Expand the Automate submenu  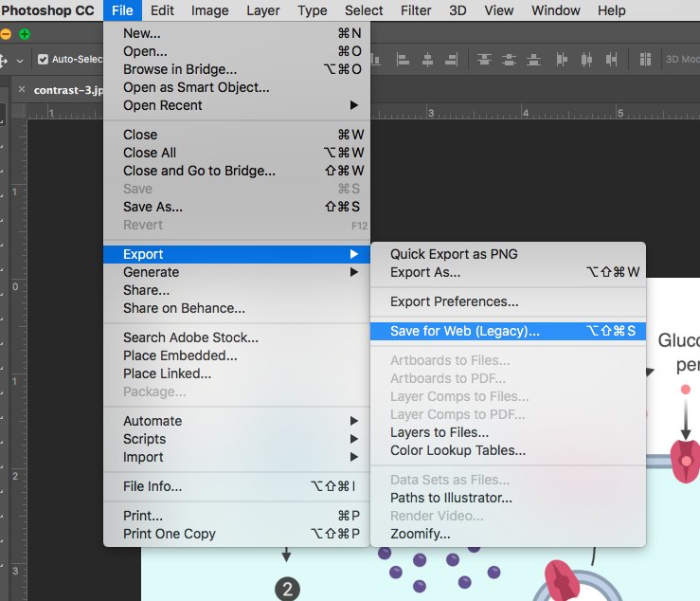[x=237, y=421]
